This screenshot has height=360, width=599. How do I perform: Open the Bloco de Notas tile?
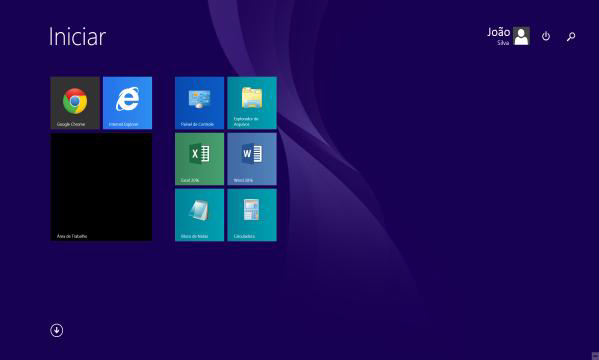click(x=199, y=215)
